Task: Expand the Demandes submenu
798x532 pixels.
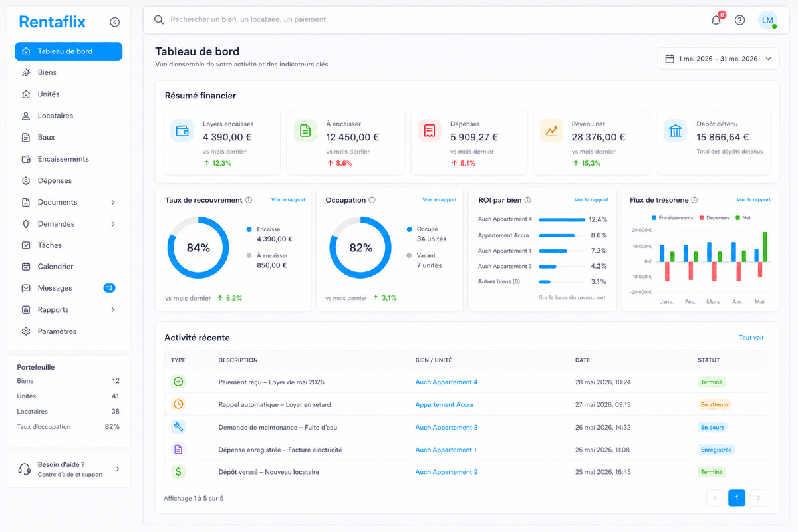Action: tap(113, 224)
